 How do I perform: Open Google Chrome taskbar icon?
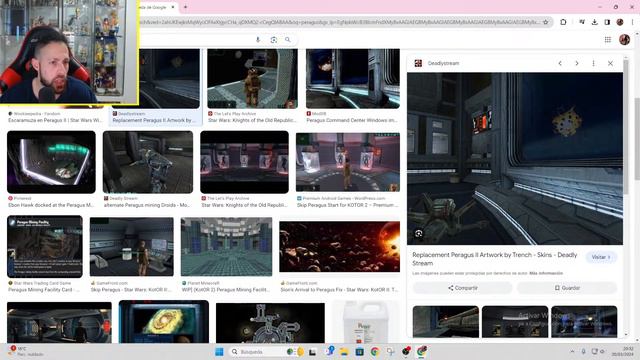(x=375, y=351)
